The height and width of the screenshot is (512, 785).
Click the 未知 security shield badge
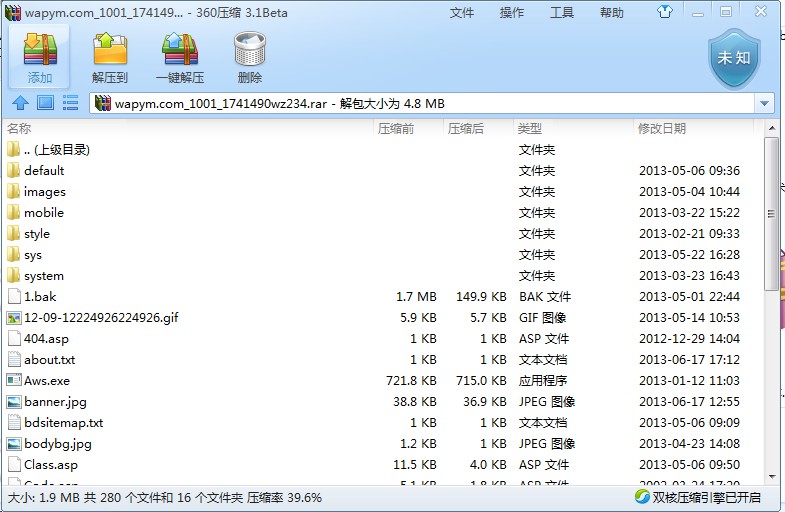pyautogui.click(x=734, y=57)
